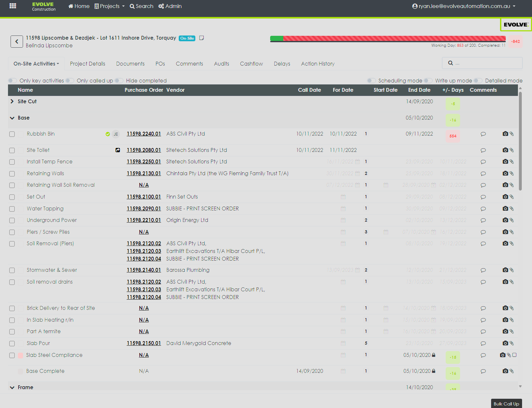Expand the Site Cut section
532x408 pixels.
(x=12, y=101)
